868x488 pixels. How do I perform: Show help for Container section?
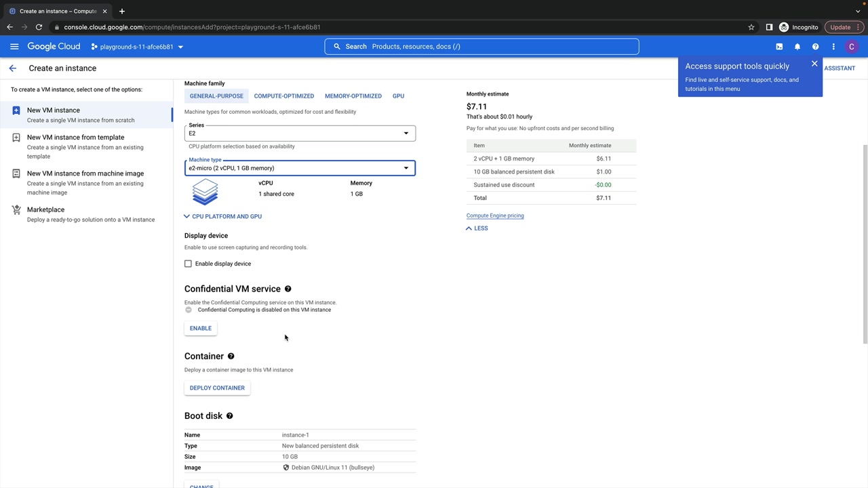[x=231, y=357]
